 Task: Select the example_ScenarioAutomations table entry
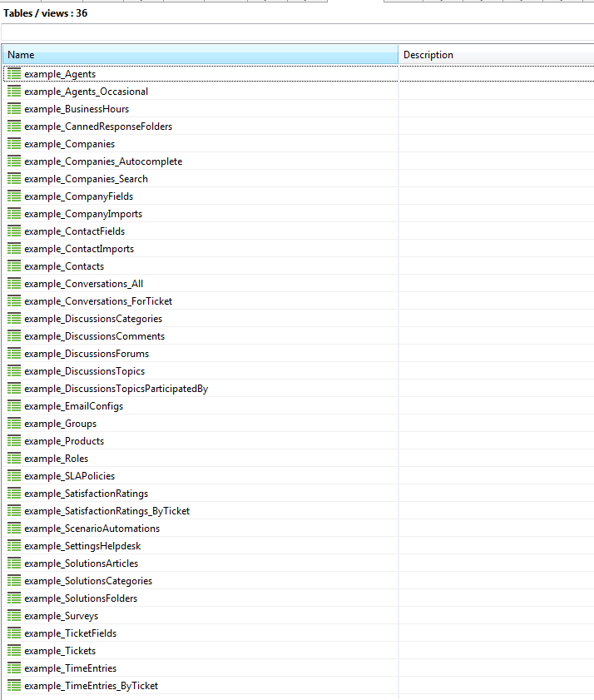[x=92, y=529]
